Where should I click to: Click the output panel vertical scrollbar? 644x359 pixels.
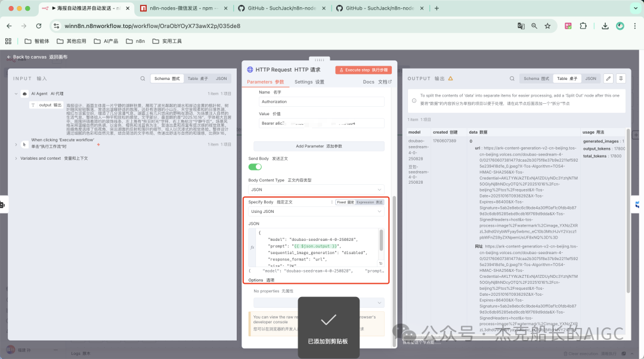click(x=628, y=211)
